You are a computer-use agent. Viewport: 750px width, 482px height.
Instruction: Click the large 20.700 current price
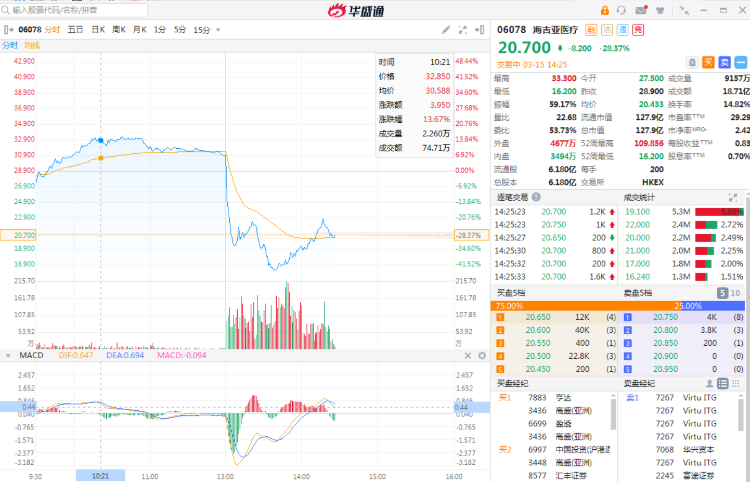click(x=524, y=47)
